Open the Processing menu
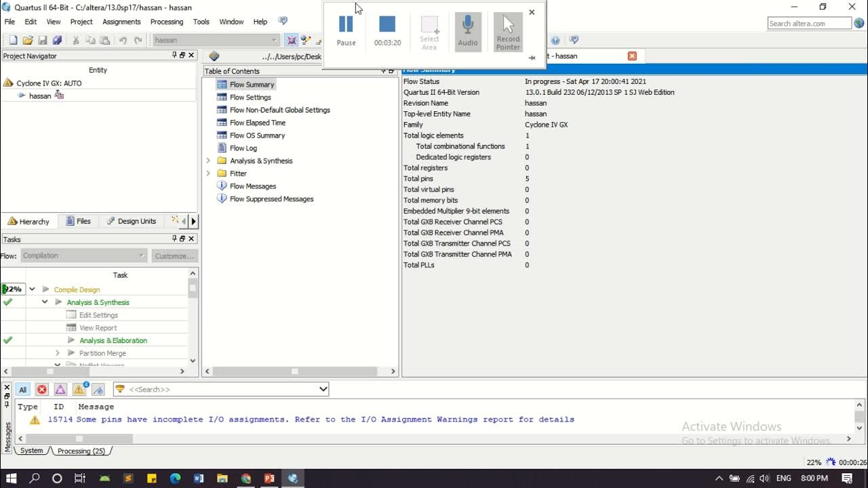Viewport: 868px width, 488px height. 167,22
